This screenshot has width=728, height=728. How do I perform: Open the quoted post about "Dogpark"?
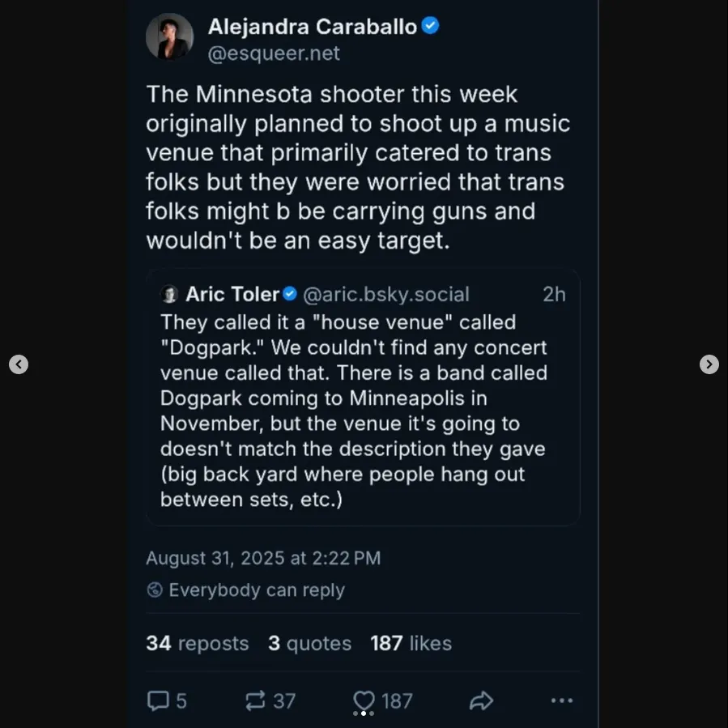click(x=363, y=411)
